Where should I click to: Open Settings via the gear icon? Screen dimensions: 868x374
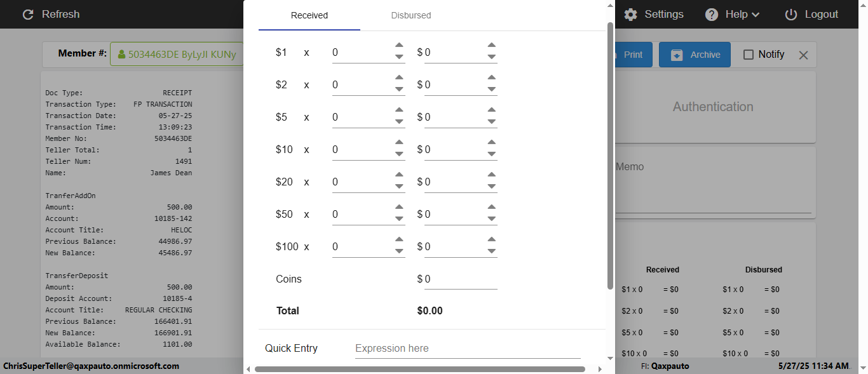click(x=630, y=15)
